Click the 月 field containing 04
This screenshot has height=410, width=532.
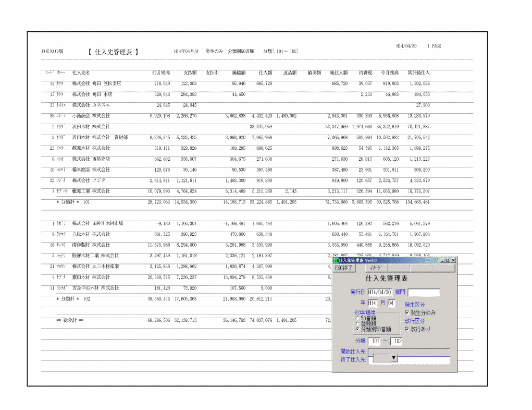391,303
